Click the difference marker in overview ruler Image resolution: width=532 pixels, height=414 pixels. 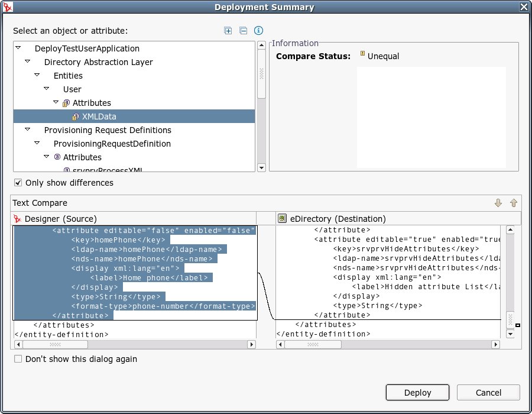tap(518, 325)
